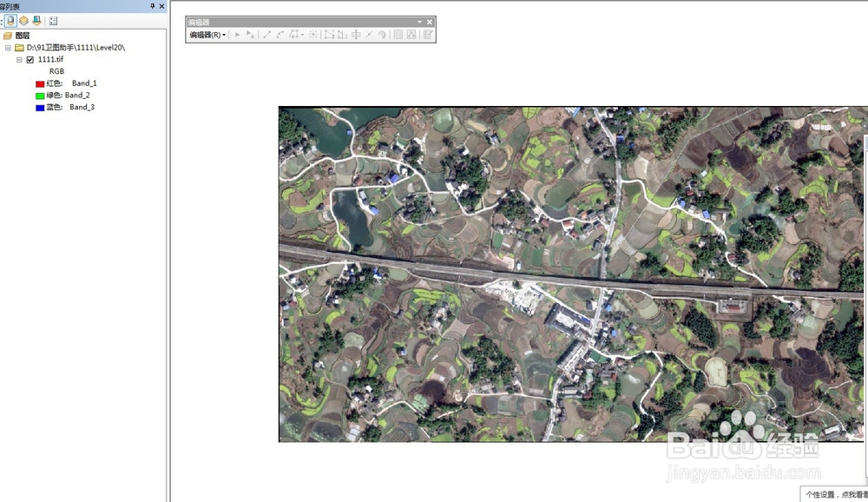The width and height of the screenshot is (868, 502).
Task: Select the Edit Tool arrow on Editor toolbar
Action: (237, 35)
